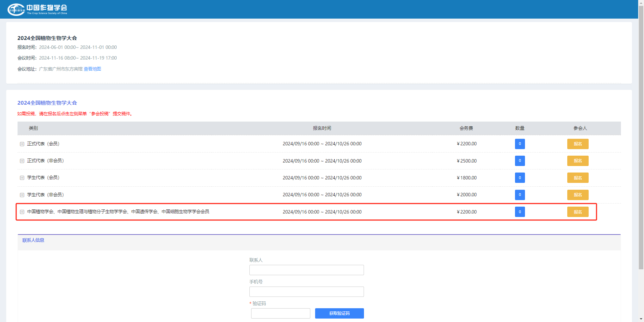Screen dimensions: 644x322
Task: Expand the 正式代表（非会员）row
Action: coord(22,161)
